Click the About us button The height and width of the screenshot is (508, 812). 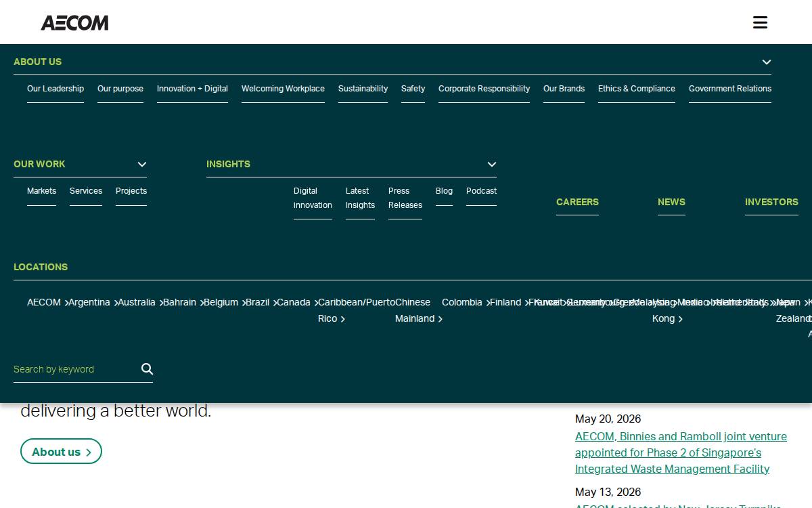pyautogui.click(x=61, y=452)
